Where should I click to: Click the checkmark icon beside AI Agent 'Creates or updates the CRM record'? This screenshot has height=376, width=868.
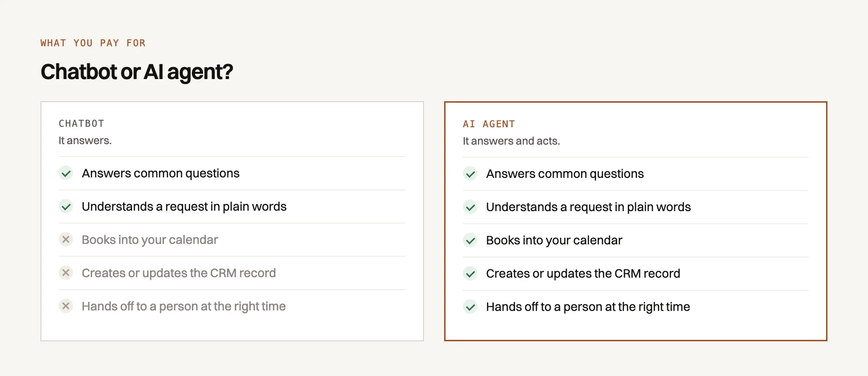point(470,273)
